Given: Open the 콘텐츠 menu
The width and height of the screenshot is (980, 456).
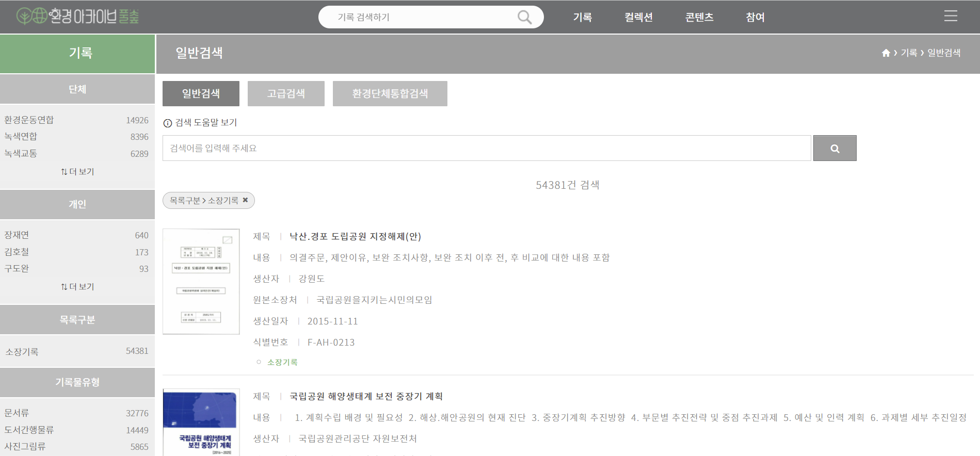Looking at the screenshot, I should coord(699,17).
